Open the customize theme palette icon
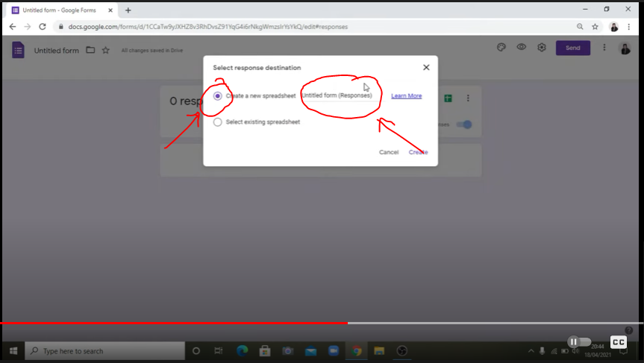This screenshot has width=644, height=363. (x=501, y=48)
